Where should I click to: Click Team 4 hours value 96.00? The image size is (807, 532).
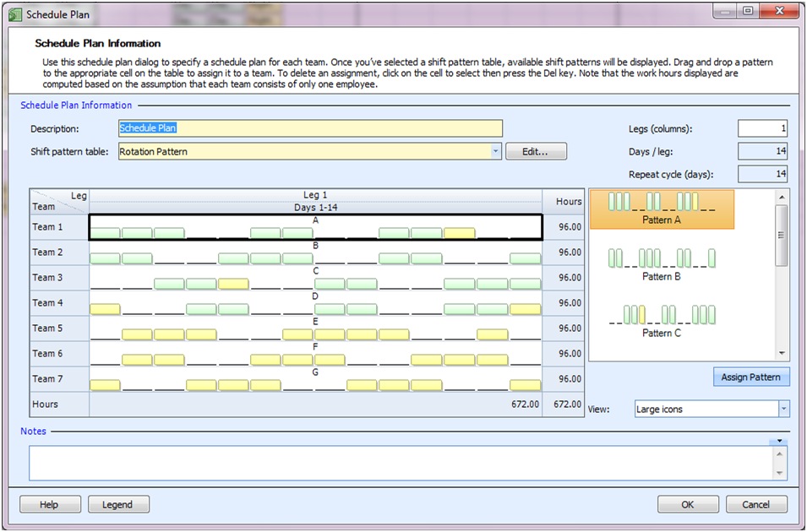point(564,303)
